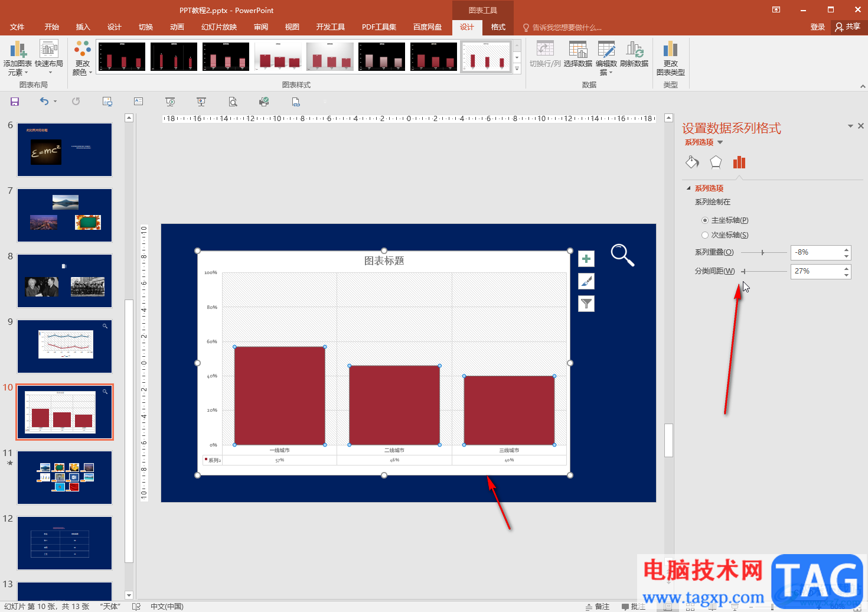Click the chart title 图表标题
The width and height of the screenshot is (868, 612).
click(384, 261)
